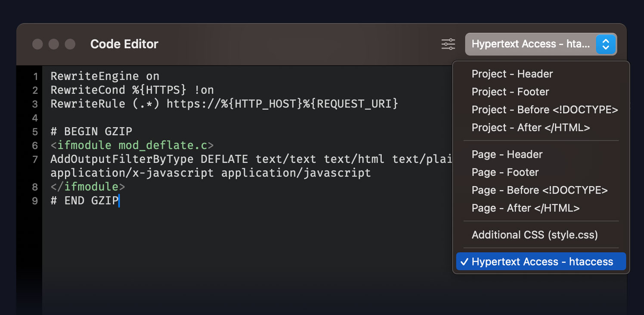Click line number 5 in gutter
Screen dimensions: 644x315
coord(35,132)
